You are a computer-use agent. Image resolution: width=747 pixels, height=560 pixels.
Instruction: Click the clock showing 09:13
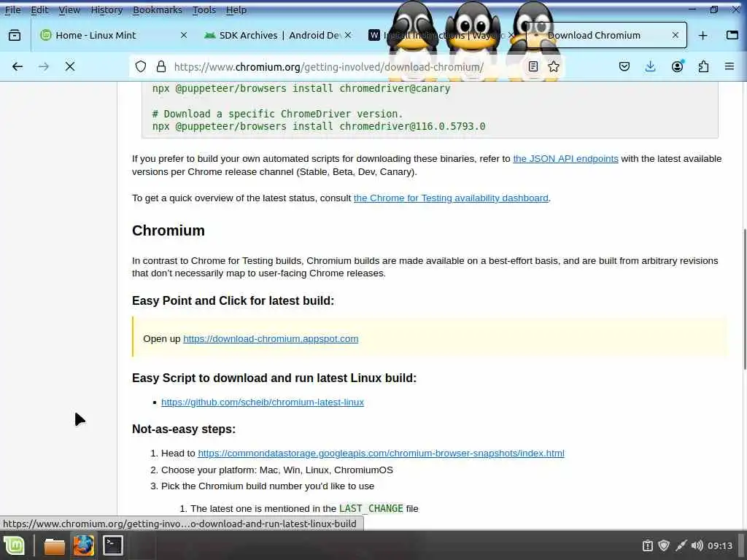pos(720,545)
